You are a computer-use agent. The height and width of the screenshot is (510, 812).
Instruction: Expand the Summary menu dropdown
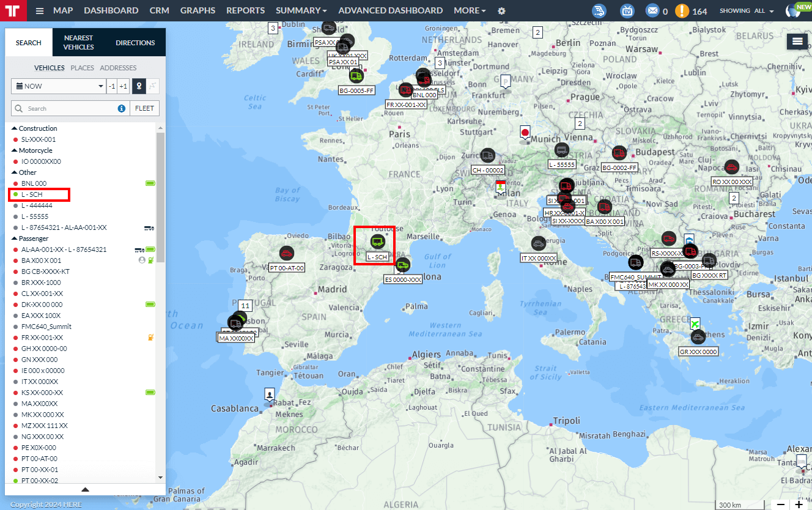(301, 11)
